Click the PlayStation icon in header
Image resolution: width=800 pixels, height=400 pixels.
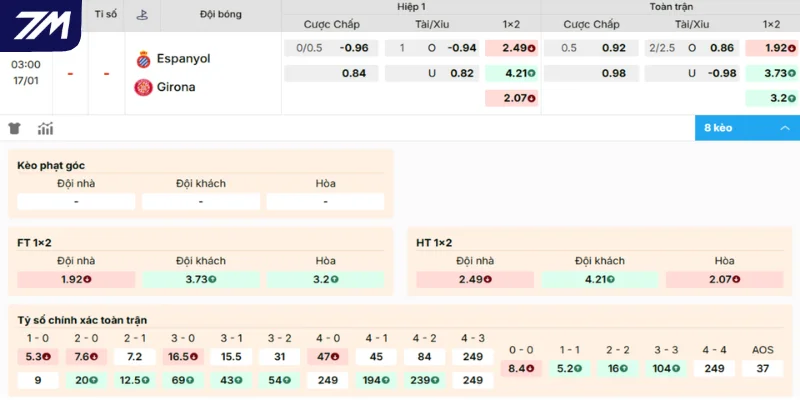coord(143,15)
